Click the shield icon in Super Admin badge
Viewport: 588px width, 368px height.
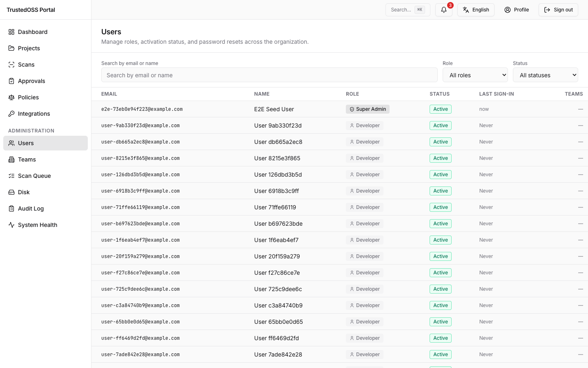click(352, 109)
